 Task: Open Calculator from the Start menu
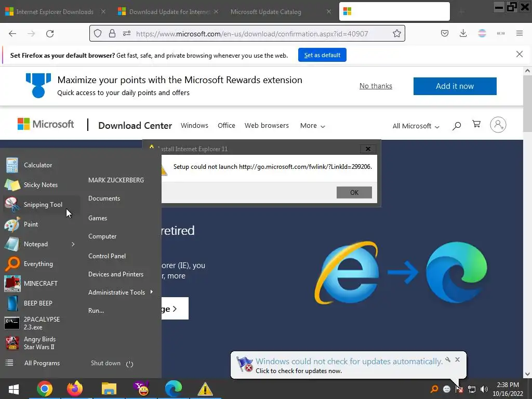click(x=38, y=165)
